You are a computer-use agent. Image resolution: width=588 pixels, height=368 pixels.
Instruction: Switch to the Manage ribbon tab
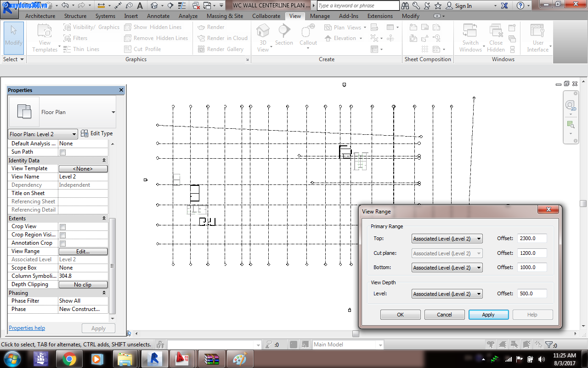coord(320,16)
